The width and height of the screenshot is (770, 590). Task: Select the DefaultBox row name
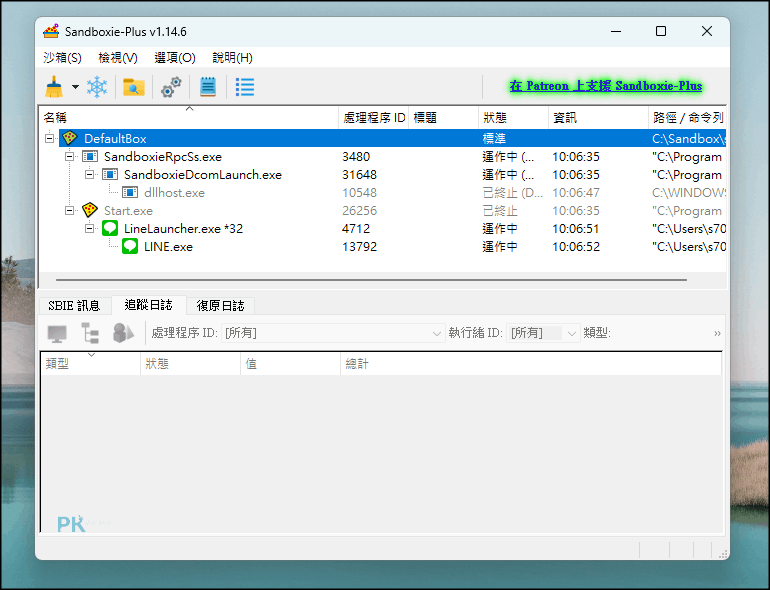[x=115, y=139]
